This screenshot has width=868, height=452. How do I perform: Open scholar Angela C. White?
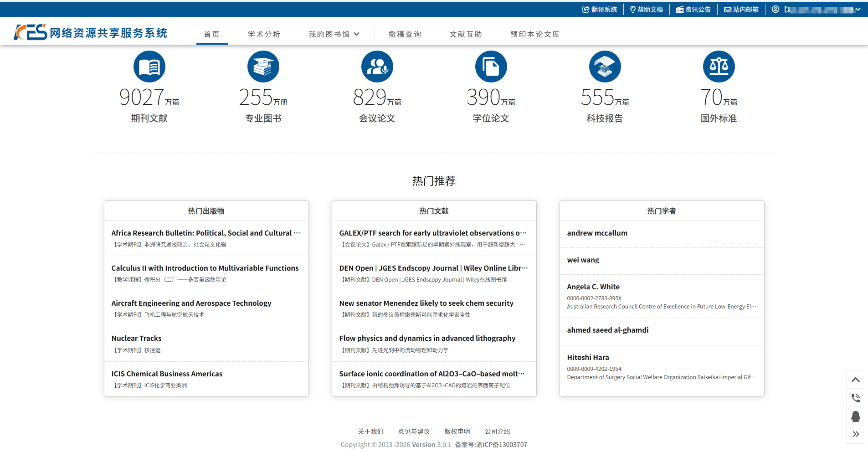click(593, 287)
